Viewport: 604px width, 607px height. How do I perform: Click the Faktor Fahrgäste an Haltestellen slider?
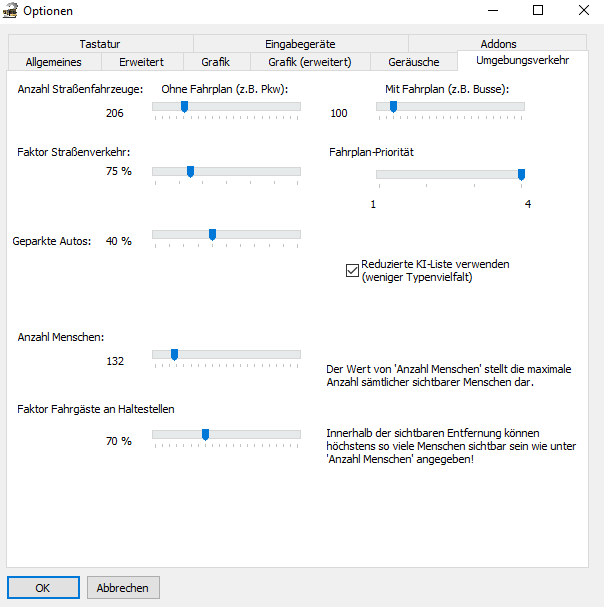pos(205,434)
